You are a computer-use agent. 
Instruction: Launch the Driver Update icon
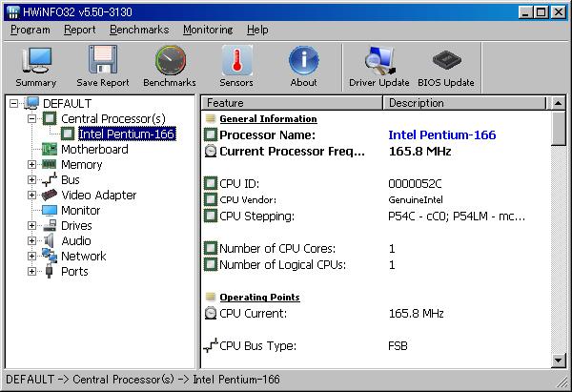(380, 60)
